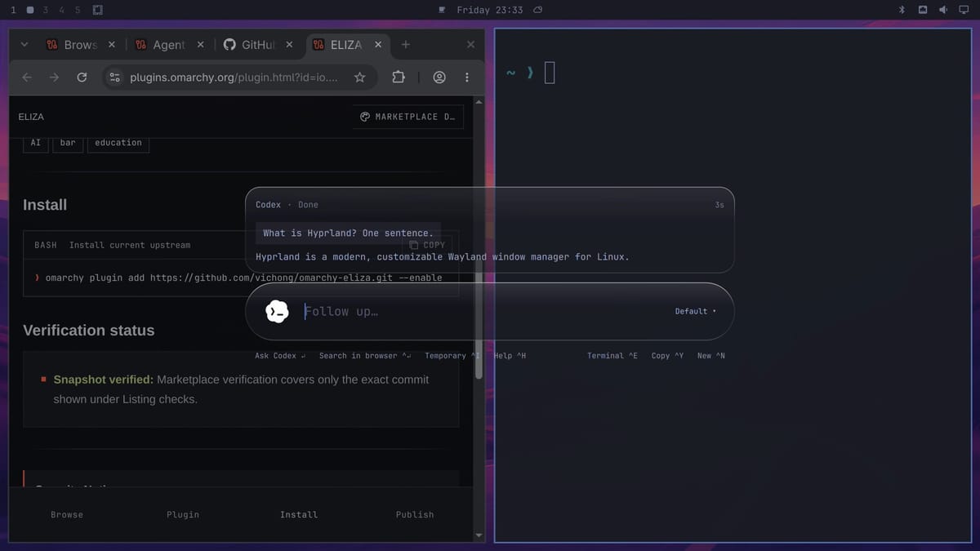Click the tray expander icon after workspaces

tap(98, 10)
